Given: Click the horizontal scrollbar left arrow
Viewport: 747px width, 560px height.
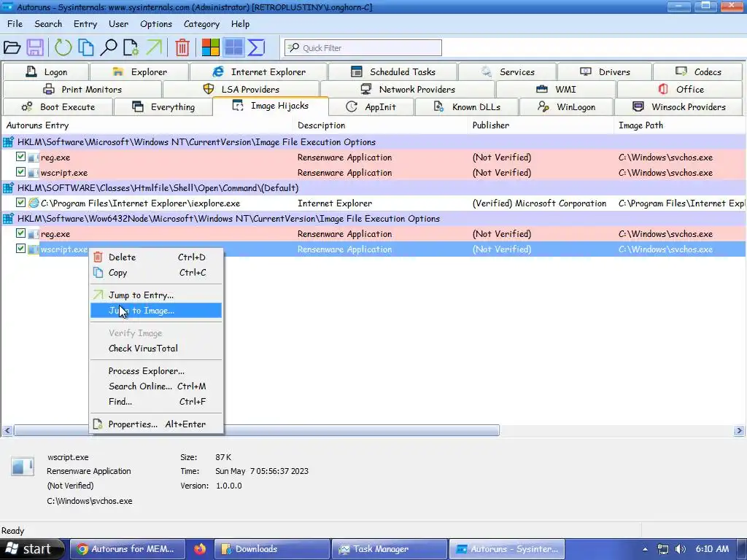Looking at the screenshot, I should click(x=7, y=430).
